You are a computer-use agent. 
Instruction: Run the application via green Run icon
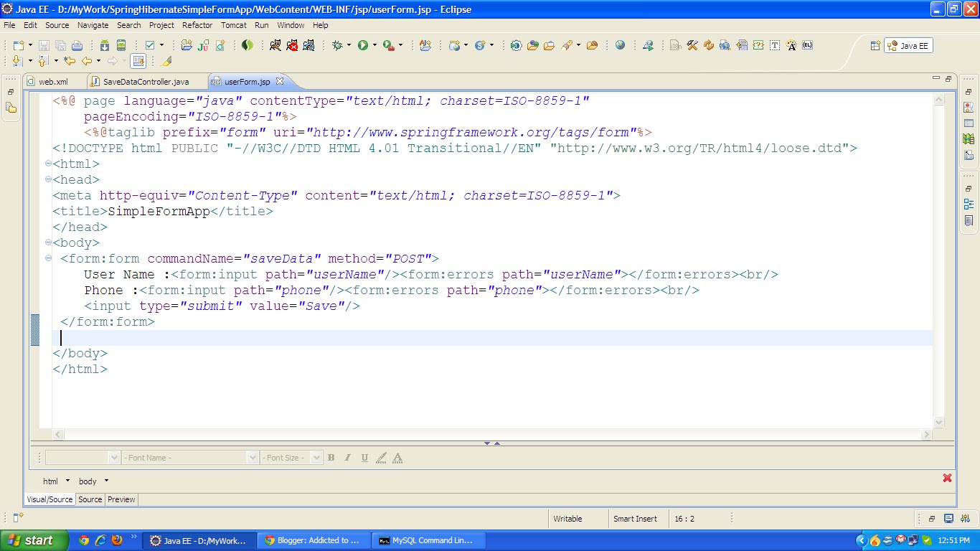tap(364, 45)
